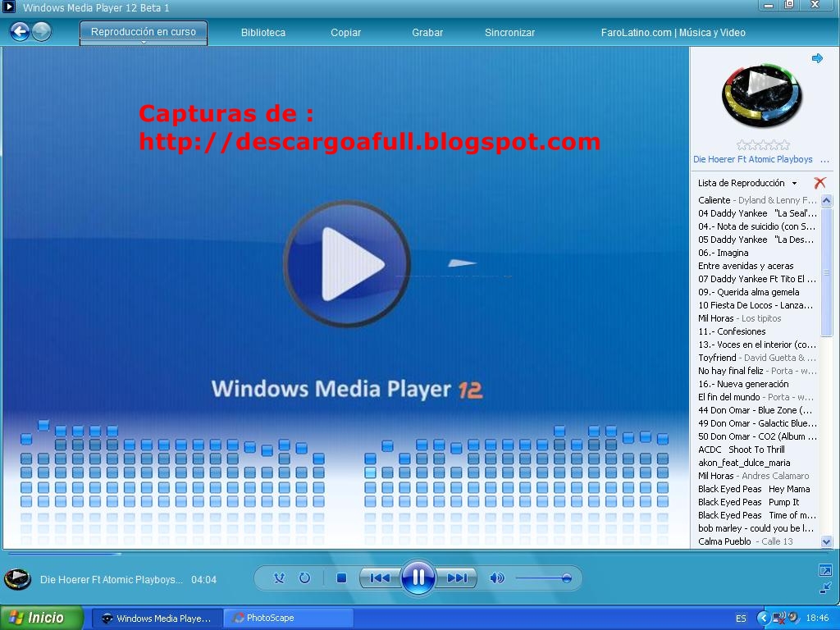Image resolution: width=840 pixels, height=630 pixels.
Task: Click Windows Media Player taskbar button
Action: coord(157,619)
